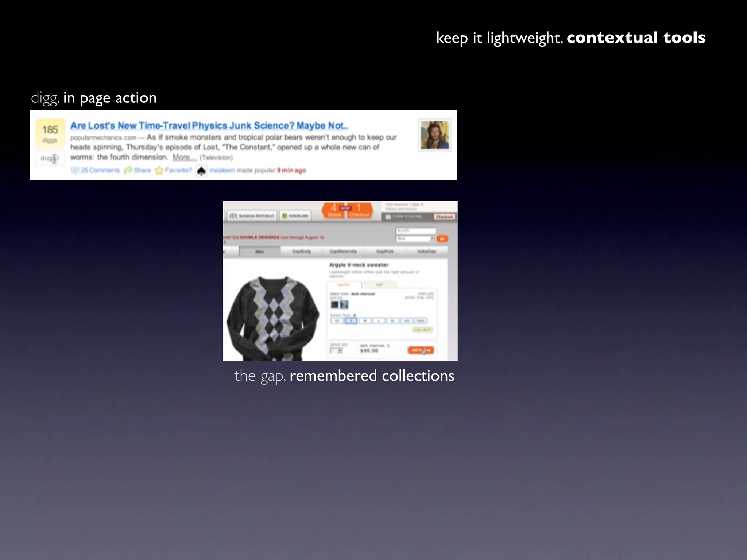Click the dugg! button under the count

click(50, 158)
